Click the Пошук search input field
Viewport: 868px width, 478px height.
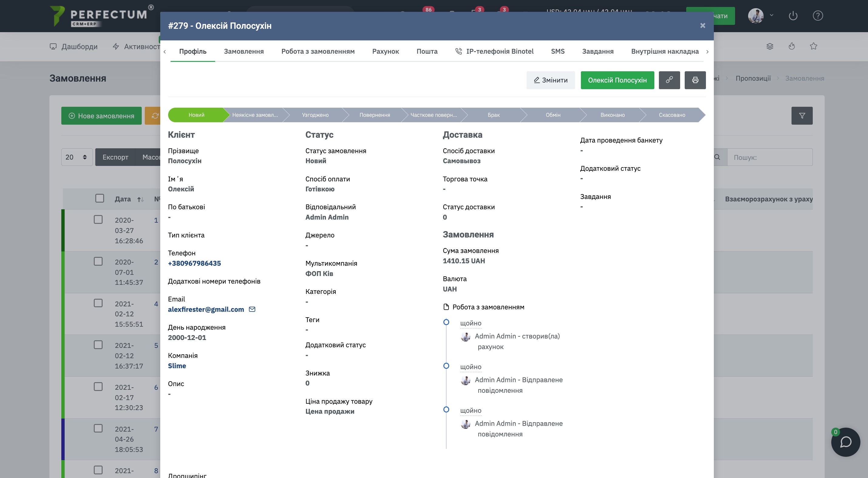[770, 157]
